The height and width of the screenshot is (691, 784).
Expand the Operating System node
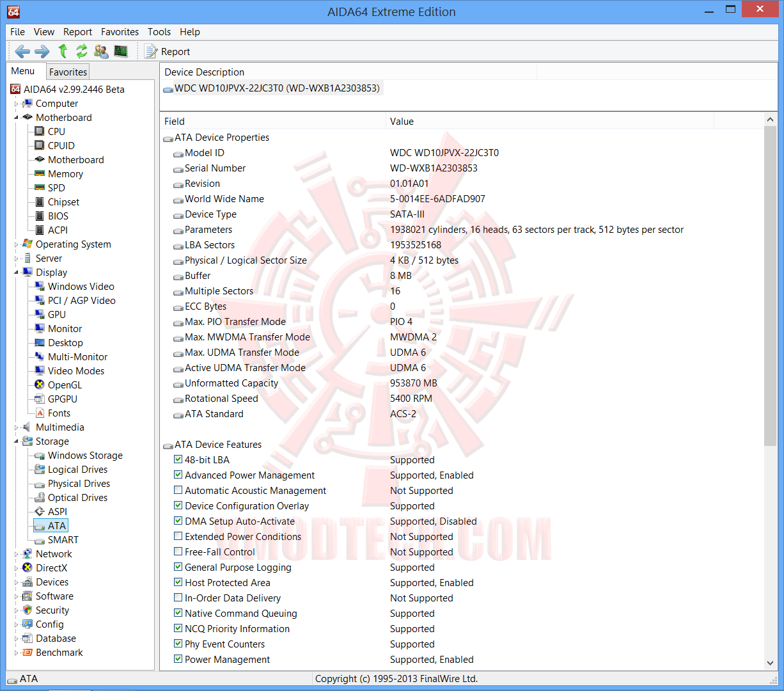[17, 244]
